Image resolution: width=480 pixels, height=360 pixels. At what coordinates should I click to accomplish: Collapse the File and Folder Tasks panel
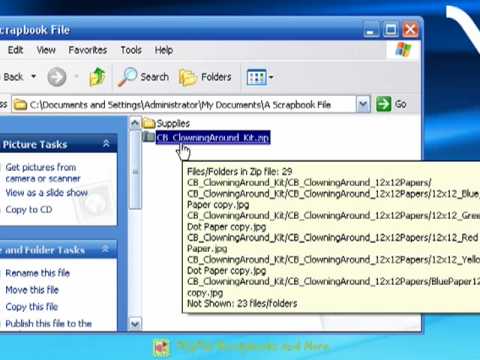(105, 249)
